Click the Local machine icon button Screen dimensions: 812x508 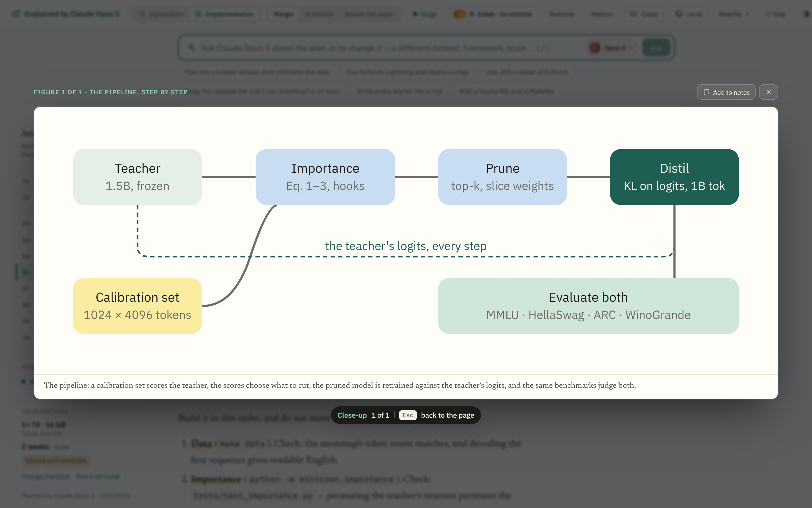click(689, 14)
